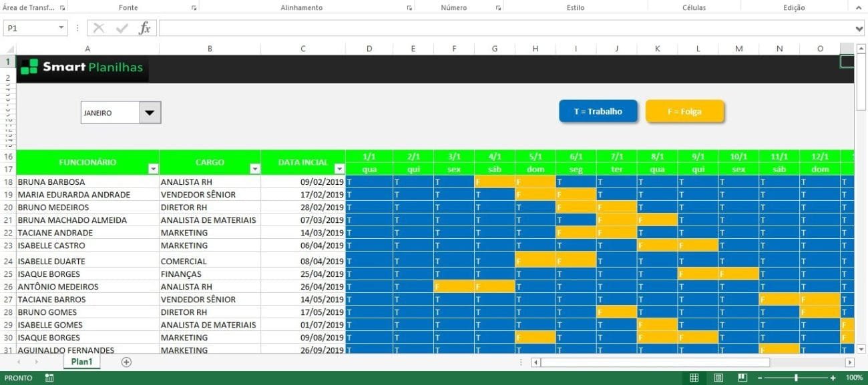Click the zoom slider handle

point(795,378)
